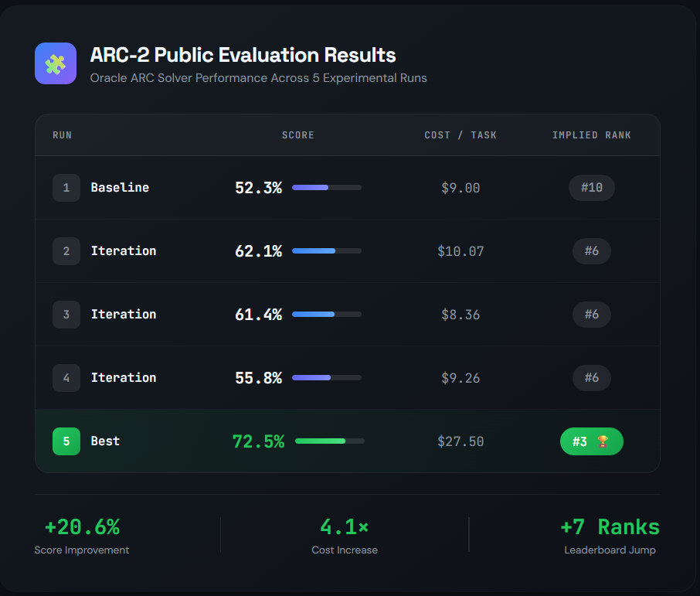700x596 pixels.
Task: Click the 4.1× Cost Increase stat
Action: [x=345, y=536]
